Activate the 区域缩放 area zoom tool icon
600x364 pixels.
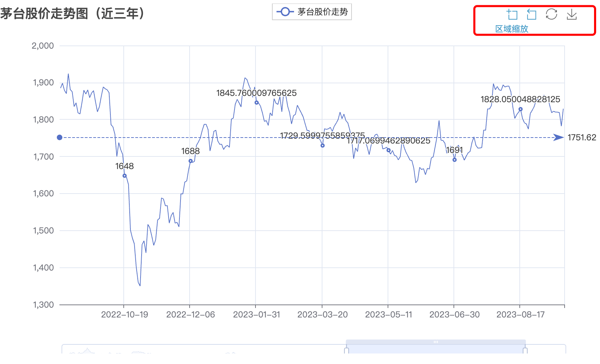point(512,14)
